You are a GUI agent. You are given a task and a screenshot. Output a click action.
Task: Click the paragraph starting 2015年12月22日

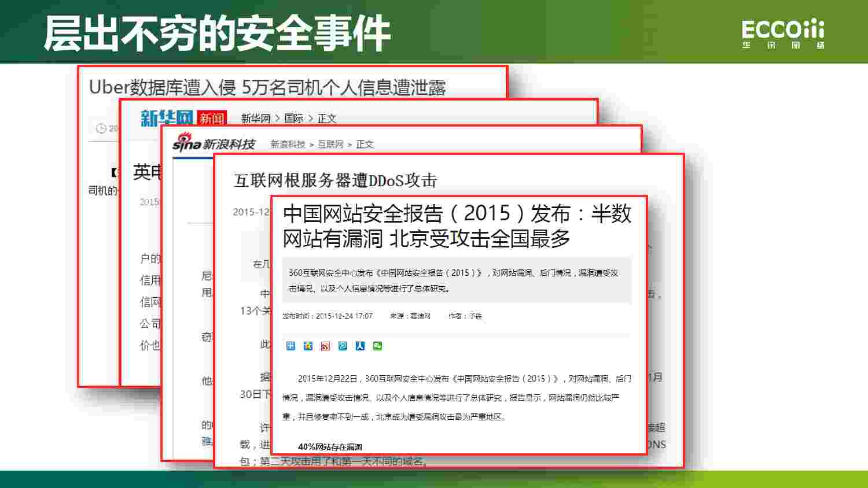point(457,397)
